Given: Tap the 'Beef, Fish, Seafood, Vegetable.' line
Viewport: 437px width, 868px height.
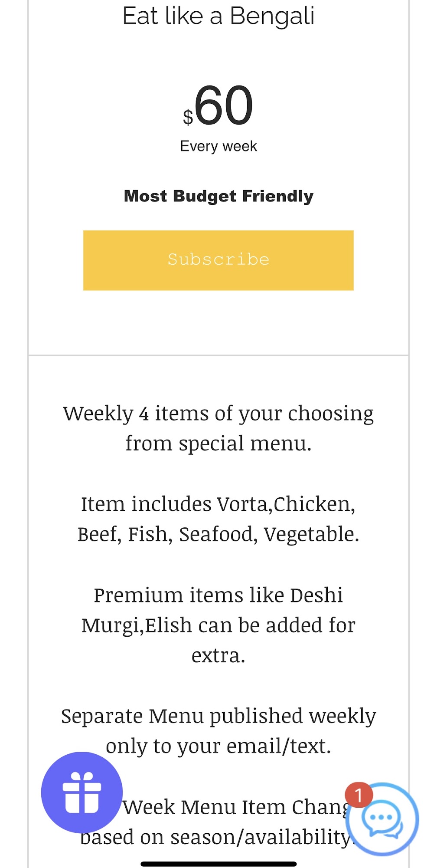Looking at the screenshot, I should (x=218, y=534).
